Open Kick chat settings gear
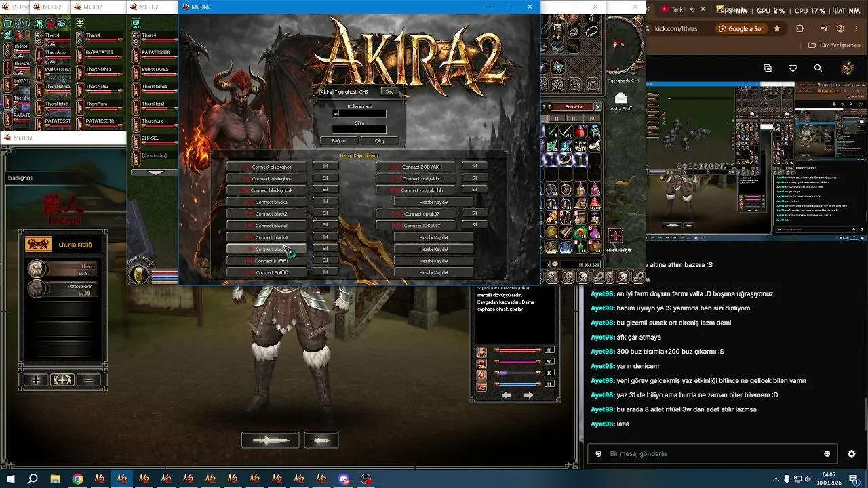This screenshot has width=868, height=488. [852, 453]
